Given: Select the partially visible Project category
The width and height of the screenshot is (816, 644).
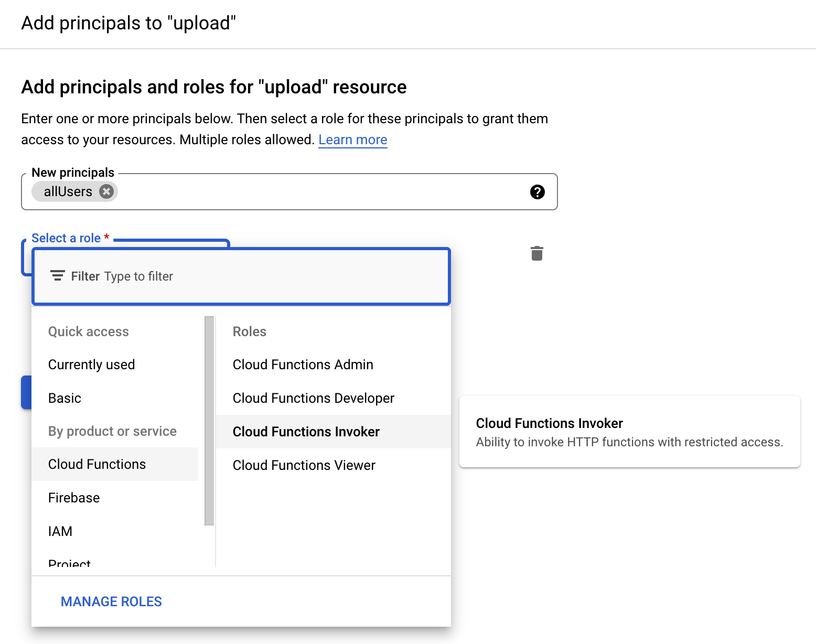Looking at the screenshot, I should click(69, 563).
